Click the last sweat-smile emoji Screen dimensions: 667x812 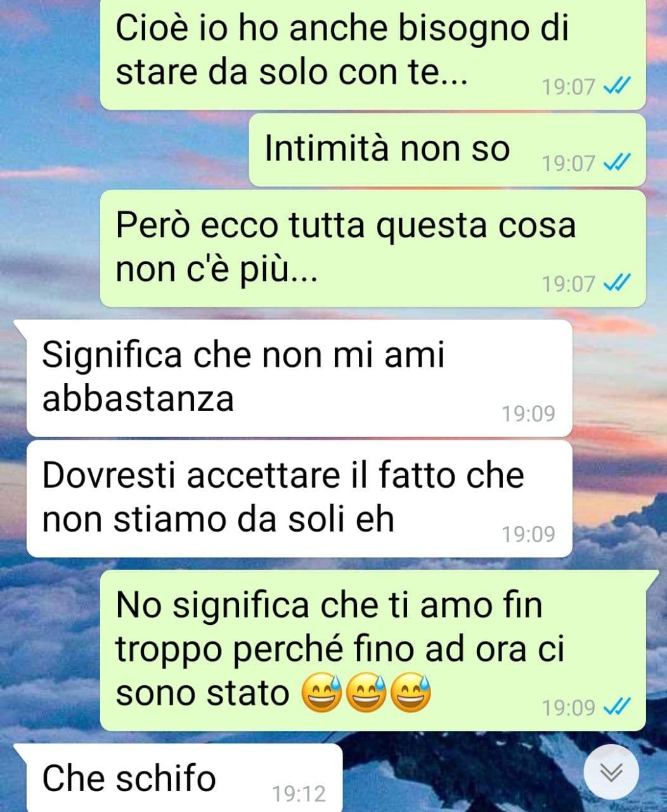click(x=410, y=692)
